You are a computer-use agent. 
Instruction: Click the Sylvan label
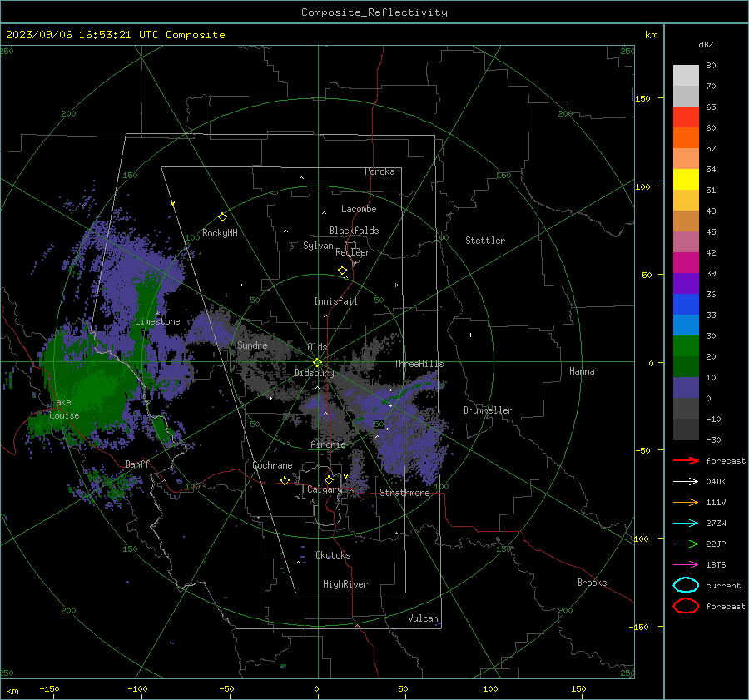pos(318,246)
